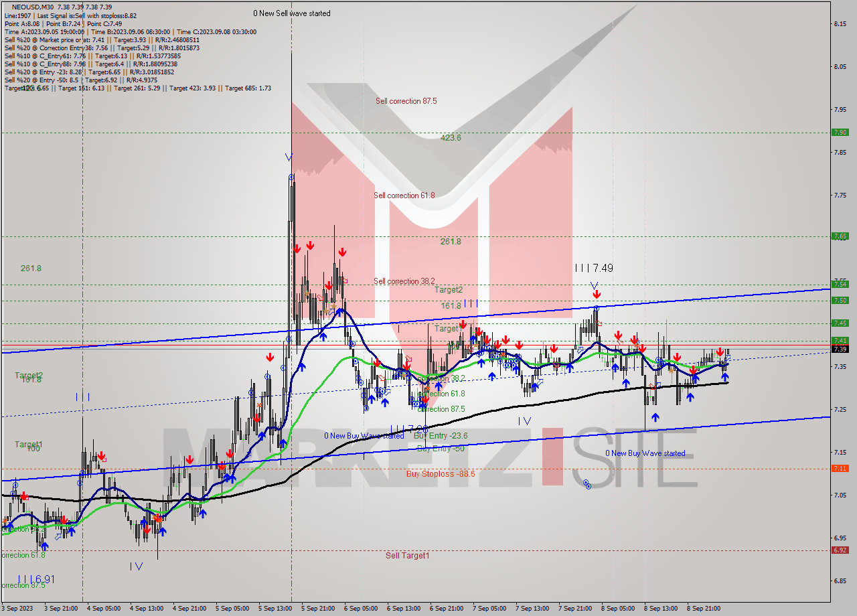The height and width of the screenshot is (616, 857).
Task: Click the 6.85 price axis value
Action: tap(842, 581)
